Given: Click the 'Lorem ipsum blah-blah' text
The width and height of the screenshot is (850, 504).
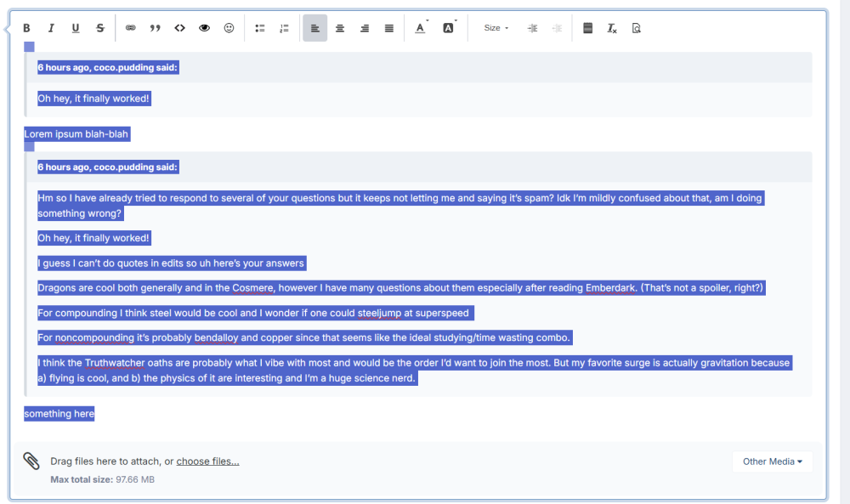Looking at the screenshot, I should pos(76,133).
